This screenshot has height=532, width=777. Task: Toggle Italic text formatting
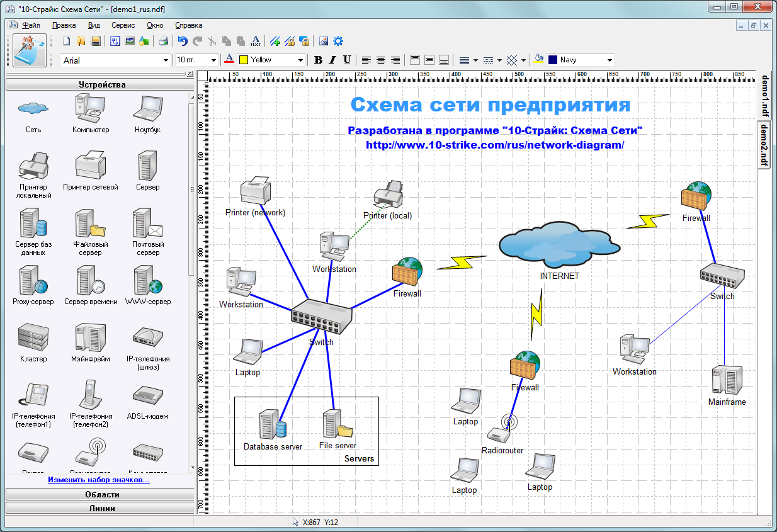[332, 60]
